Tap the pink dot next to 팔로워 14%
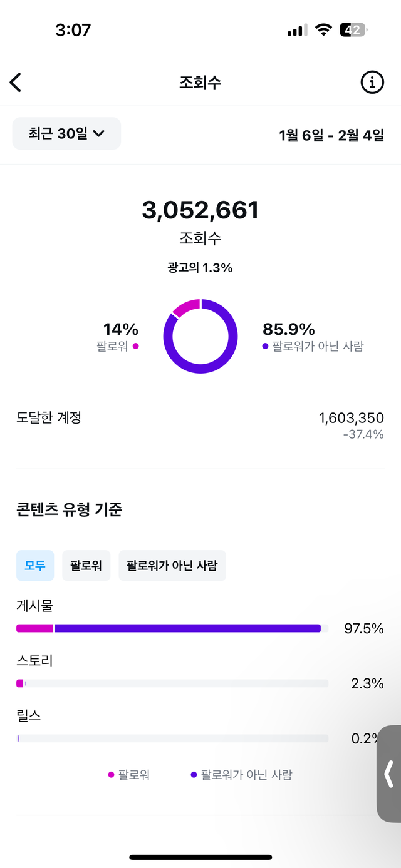The image size is (401, 868). (x=135, y=346)
